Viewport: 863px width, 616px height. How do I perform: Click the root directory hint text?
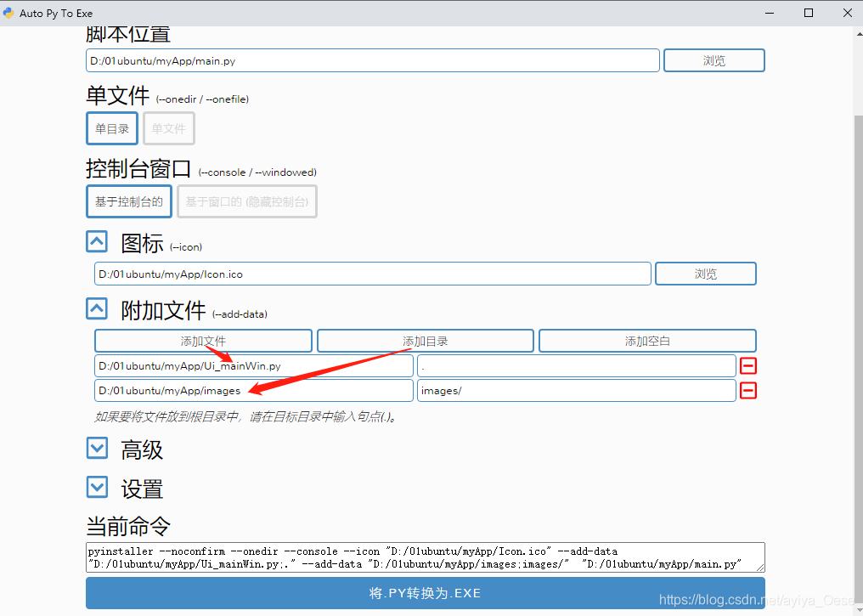[x=245, y=416]
